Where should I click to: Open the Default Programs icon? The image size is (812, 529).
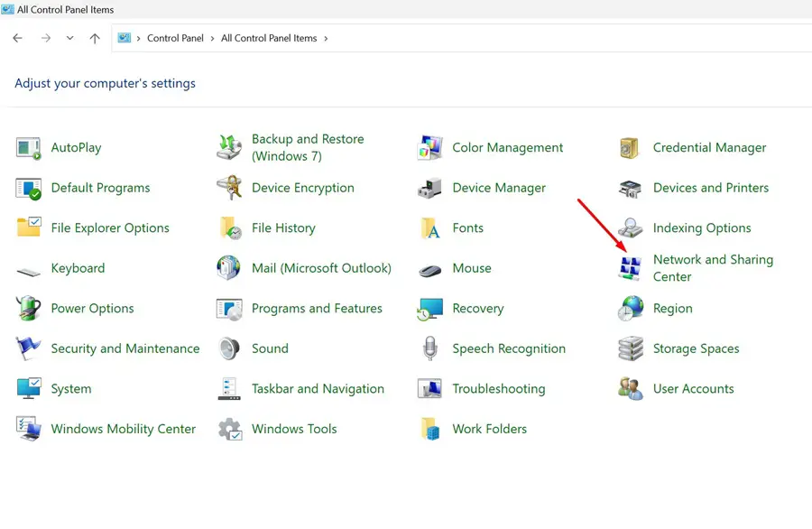point(29,189)
